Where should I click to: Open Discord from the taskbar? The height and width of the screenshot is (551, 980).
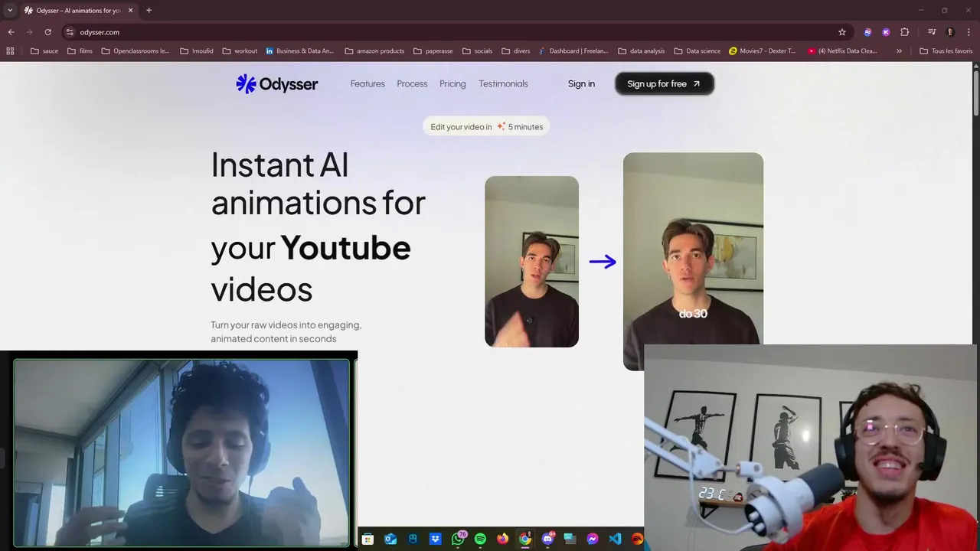pos(547,539)
